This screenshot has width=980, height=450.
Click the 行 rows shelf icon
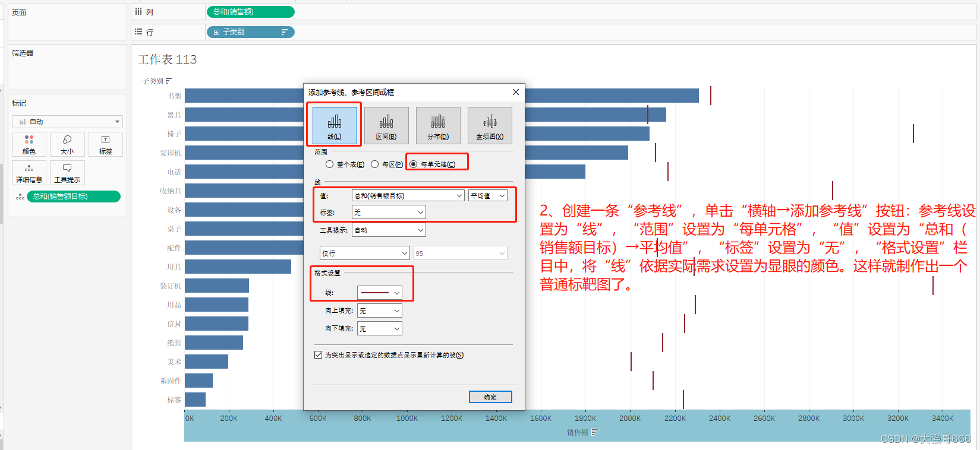click(138, 32)
